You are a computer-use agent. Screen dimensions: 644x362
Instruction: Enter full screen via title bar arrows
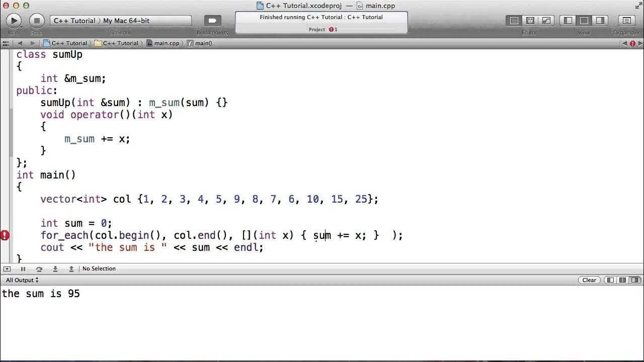(638, 6)
